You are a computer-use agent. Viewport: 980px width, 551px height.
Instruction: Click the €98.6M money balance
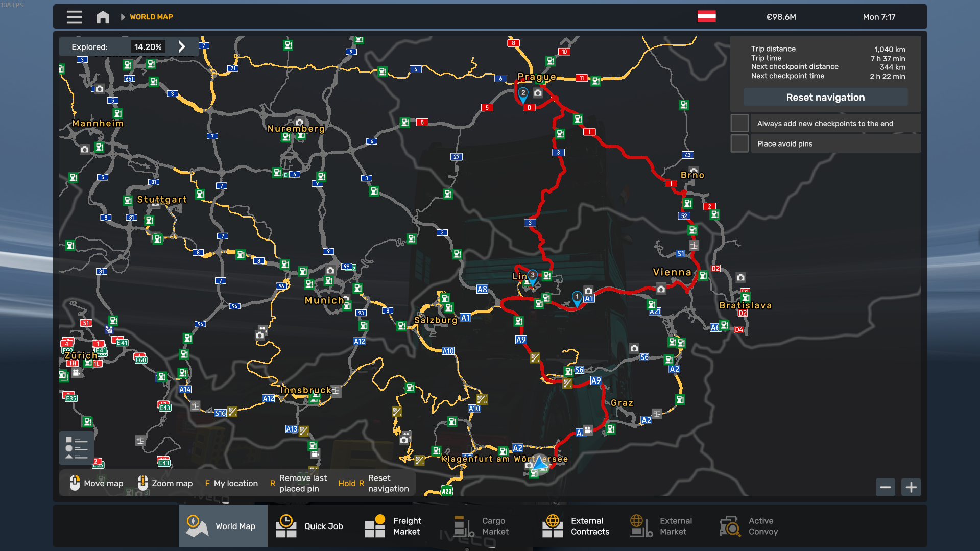[781, 17]
